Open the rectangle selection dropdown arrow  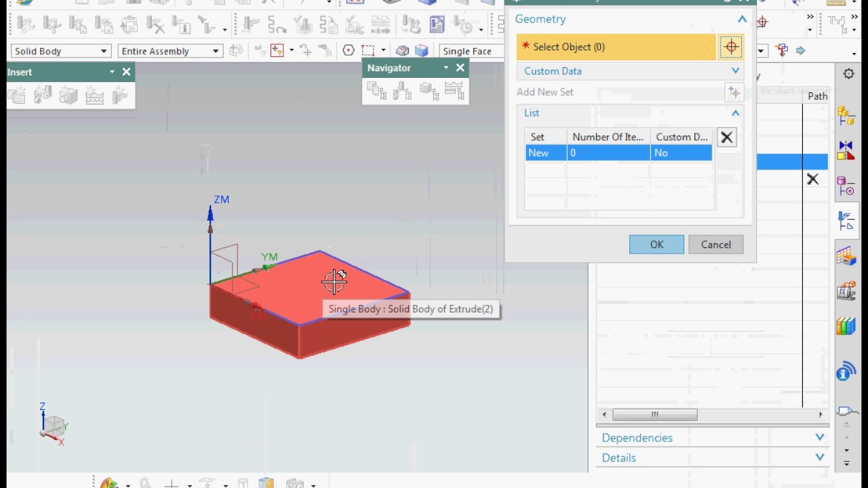click(383, 50)
